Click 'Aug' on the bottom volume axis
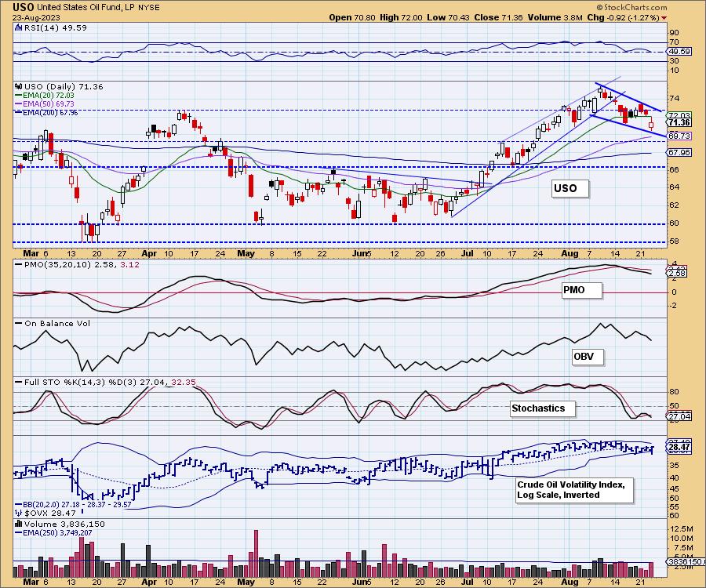The image size is (706, 588). click(x=570, y=581)
